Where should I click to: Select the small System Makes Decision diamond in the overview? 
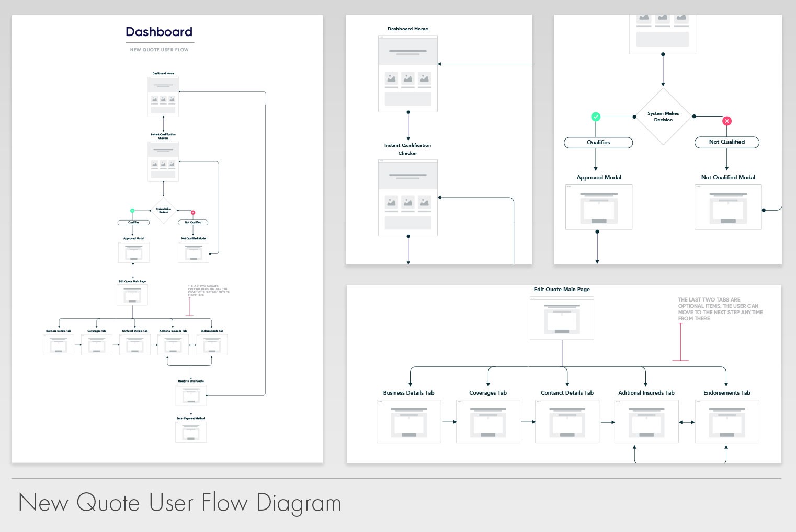point(164,211)
